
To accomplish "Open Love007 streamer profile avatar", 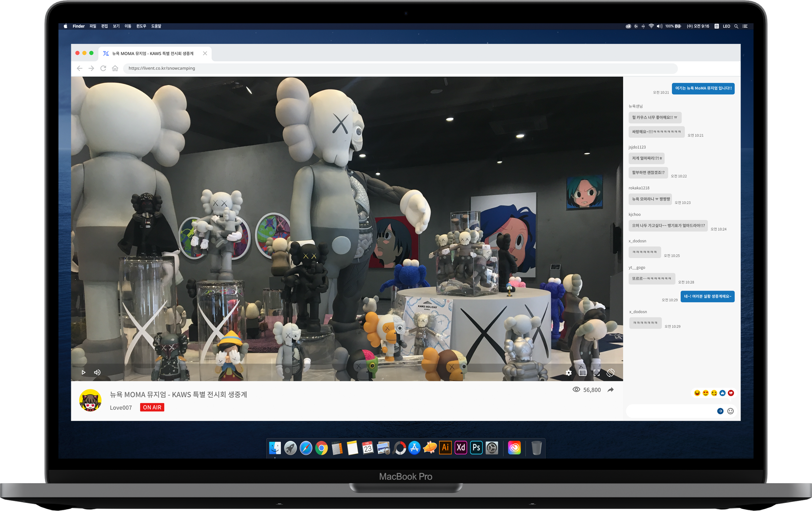I will point(90,400).
